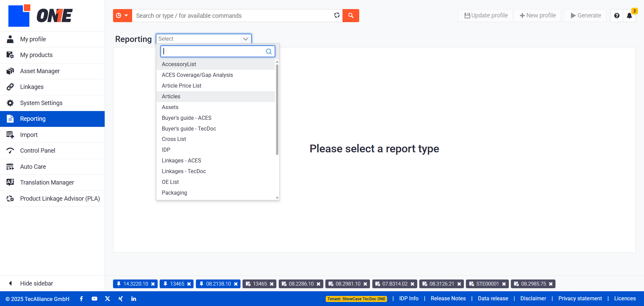Open Release Notes link
The height and width of the screenshot is (306, 644).
448,299
